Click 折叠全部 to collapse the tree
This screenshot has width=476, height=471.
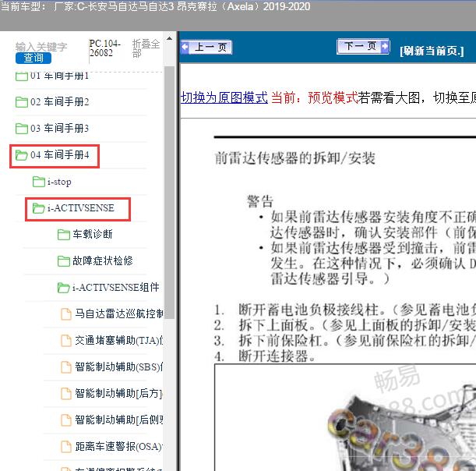pos(146,48)
